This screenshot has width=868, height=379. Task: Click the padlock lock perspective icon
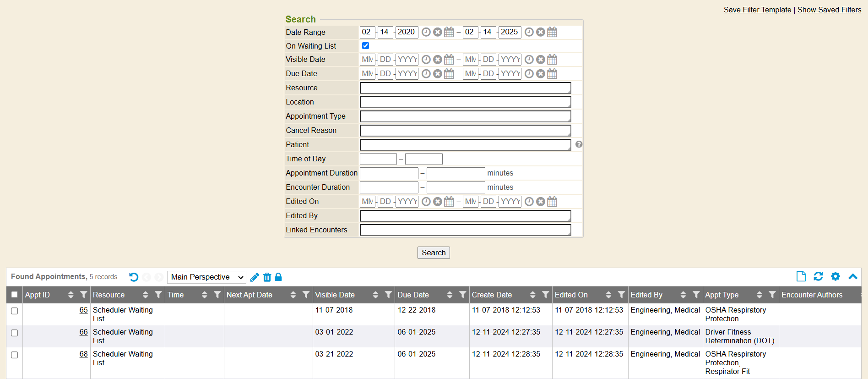[278, 277]
